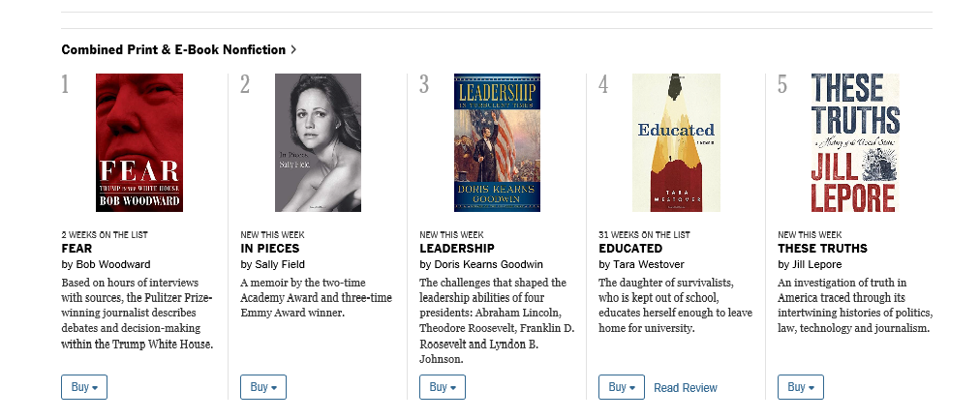Expand the Buy dropdown for These Truths
This screenshot has width=980, height=420.
click(801, 387)
